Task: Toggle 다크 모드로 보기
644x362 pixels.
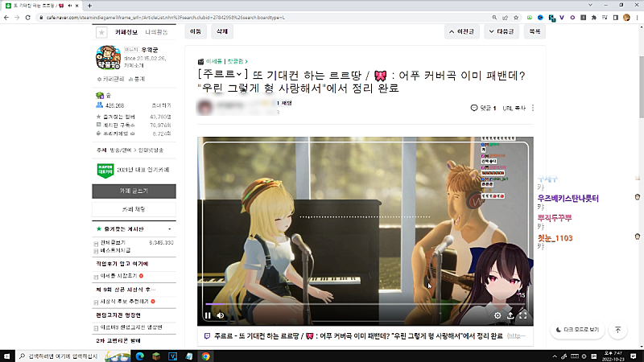Action: [577, 330]
